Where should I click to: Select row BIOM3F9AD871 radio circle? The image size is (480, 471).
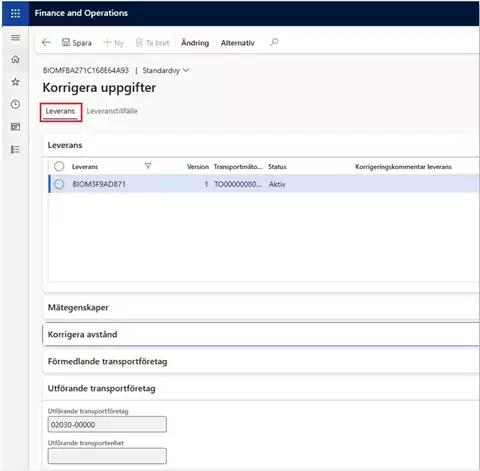[x=59, y=184]
